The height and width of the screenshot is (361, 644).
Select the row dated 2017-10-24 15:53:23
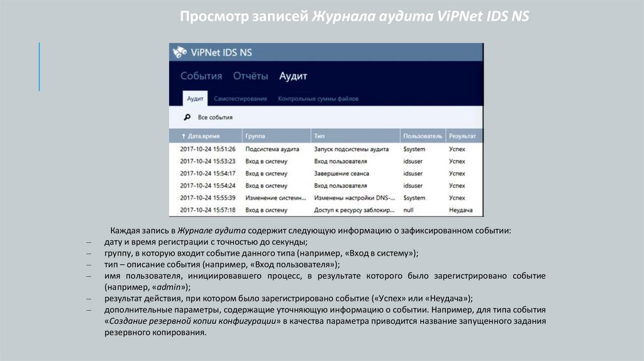pos(326,162)
